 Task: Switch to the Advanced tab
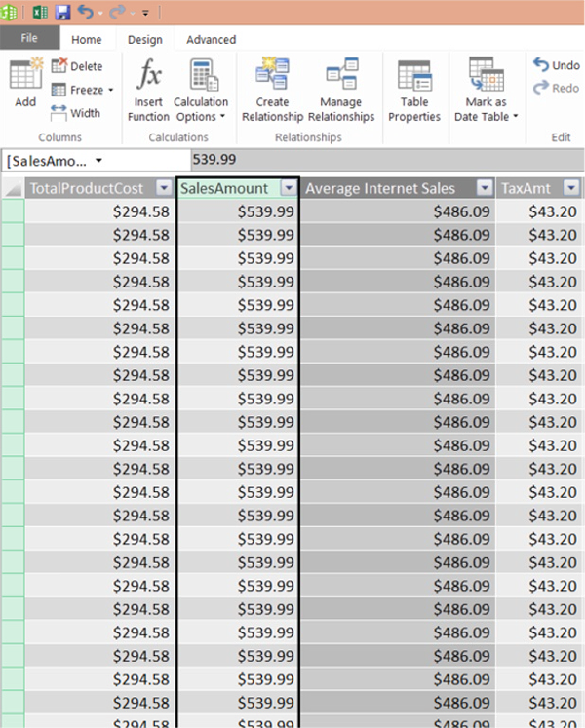(212, 39)
